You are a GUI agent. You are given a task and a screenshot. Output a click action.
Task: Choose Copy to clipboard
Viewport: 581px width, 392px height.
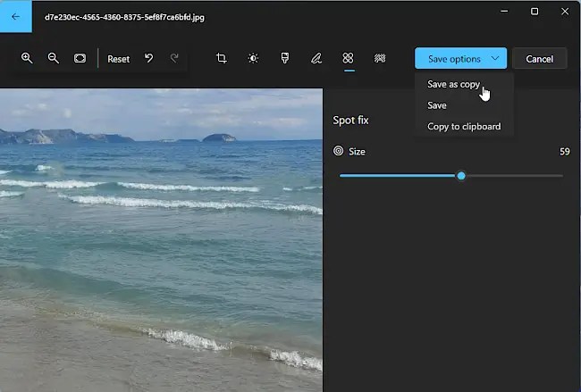464,127
